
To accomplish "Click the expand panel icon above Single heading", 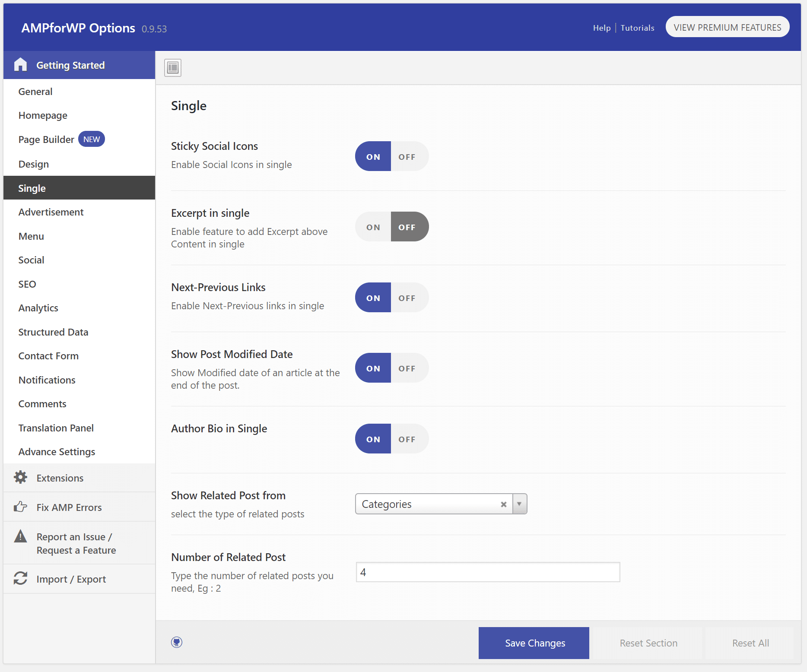I will coord(173,68).
